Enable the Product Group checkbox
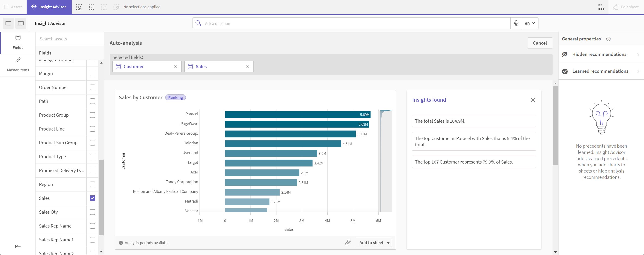 [x=92, y=115]
